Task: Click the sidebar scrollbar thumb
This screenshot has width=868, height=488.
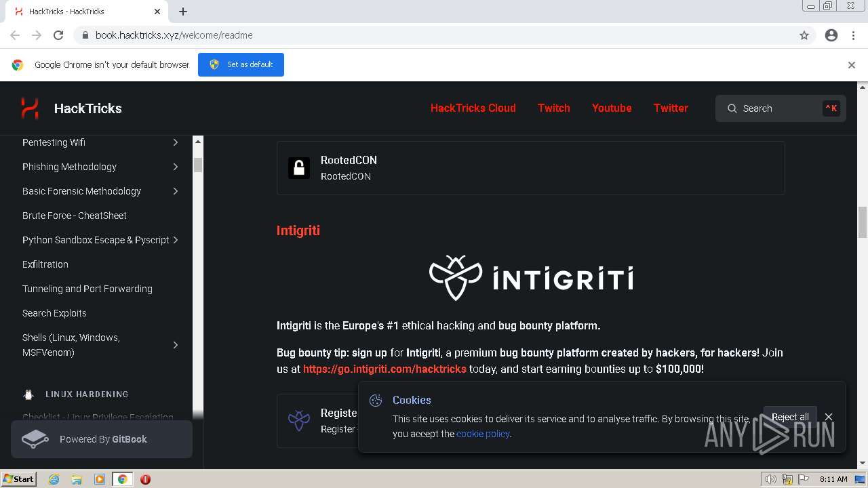Action: pyautogui.click(x=198, y=165)
